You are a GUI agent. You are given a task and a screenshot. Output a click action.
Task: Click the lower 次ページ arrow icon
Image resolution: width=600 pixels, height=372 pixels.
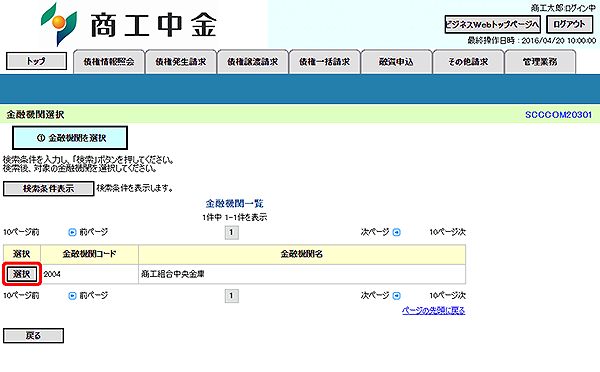click(397, 296)
